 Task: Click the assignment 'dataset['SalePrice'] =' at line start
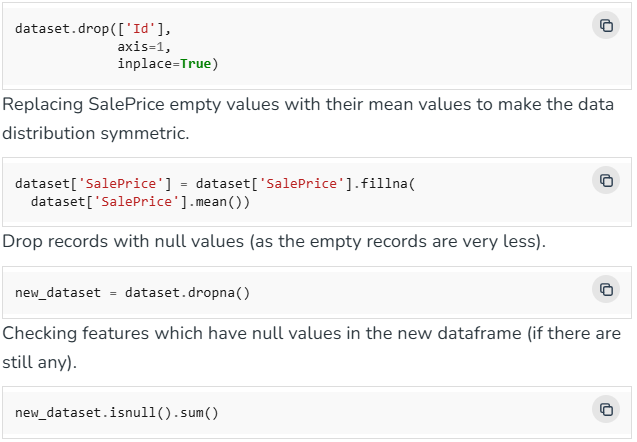coord(100,184)
